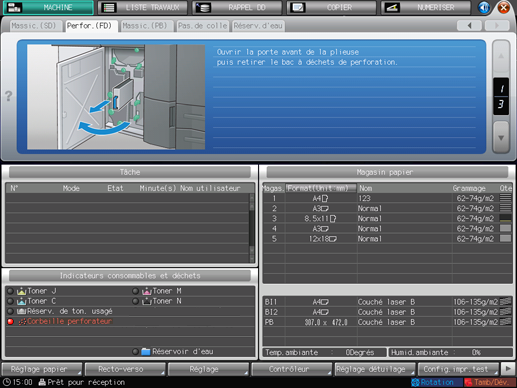This screenshot has width=517, height=388.
Task: Open Réglage détuilage menu
Action: coord(375,369)
